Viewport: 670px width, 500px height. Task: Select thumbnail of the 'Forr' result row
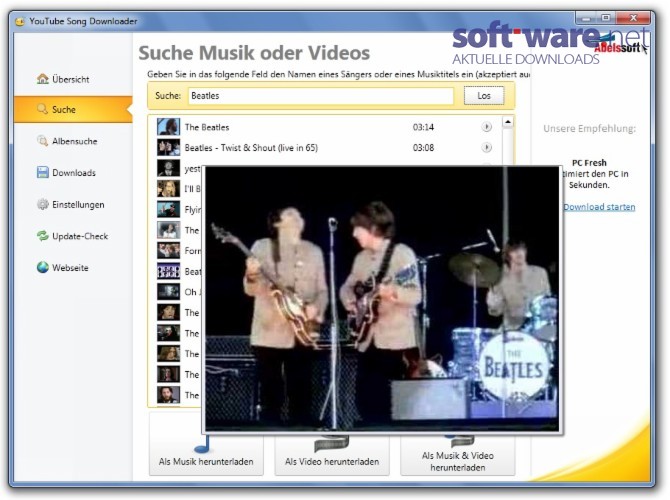click(x=168, y=250)
